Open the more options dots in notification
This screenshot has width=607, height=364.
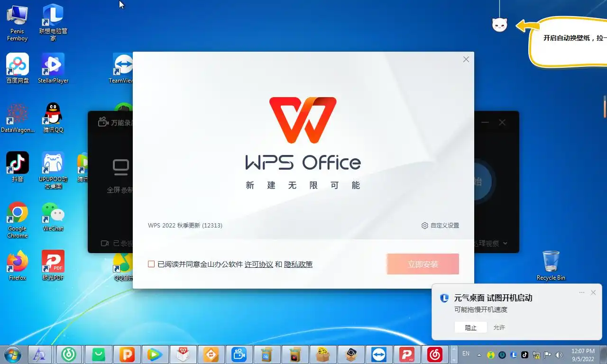(582, 292)
